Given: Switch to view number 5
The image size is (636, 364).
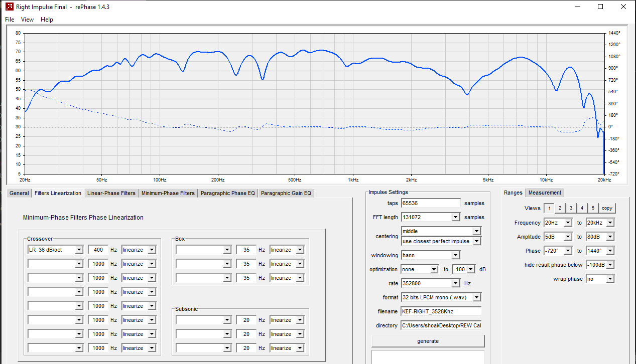Looking at the screenshot, I should 593,208.
